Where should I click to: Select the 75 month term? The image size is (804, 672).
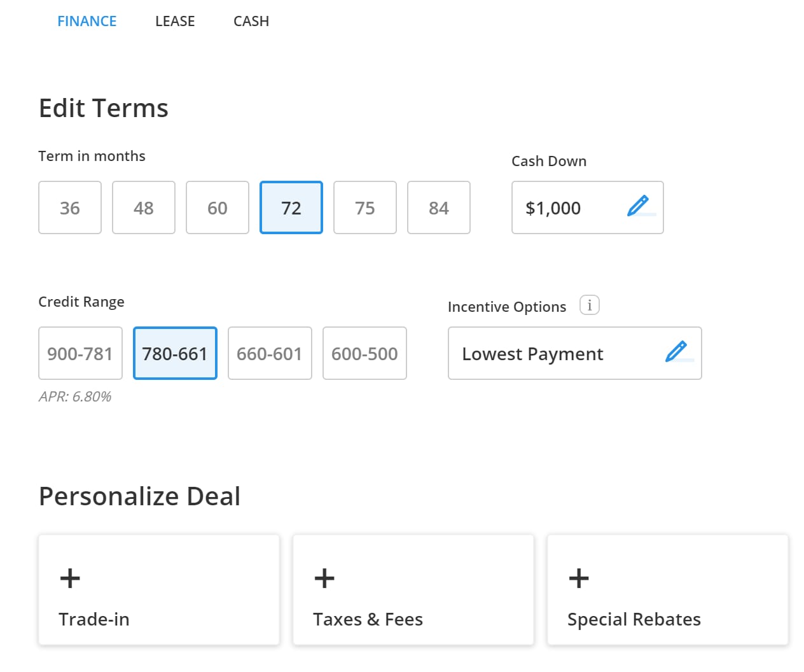coord(365,208)
